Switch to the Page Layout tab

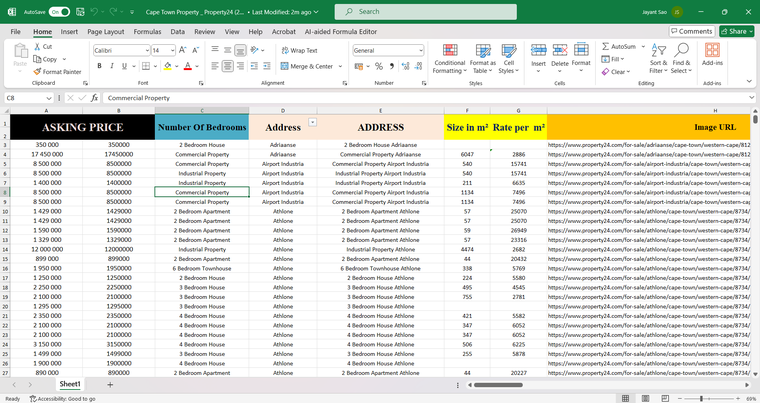tap(106, 31)
